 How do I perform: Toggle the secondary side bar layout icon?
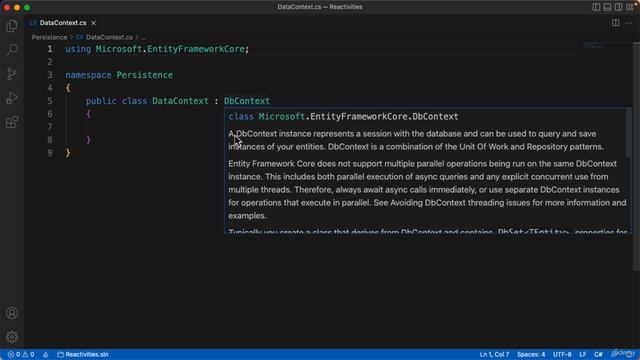(618, 7)
